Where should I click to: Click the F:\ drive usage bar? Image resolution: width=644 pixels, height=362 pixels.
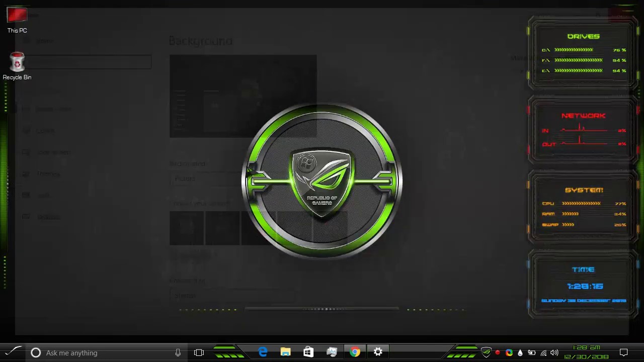click(x=578, y=60)
